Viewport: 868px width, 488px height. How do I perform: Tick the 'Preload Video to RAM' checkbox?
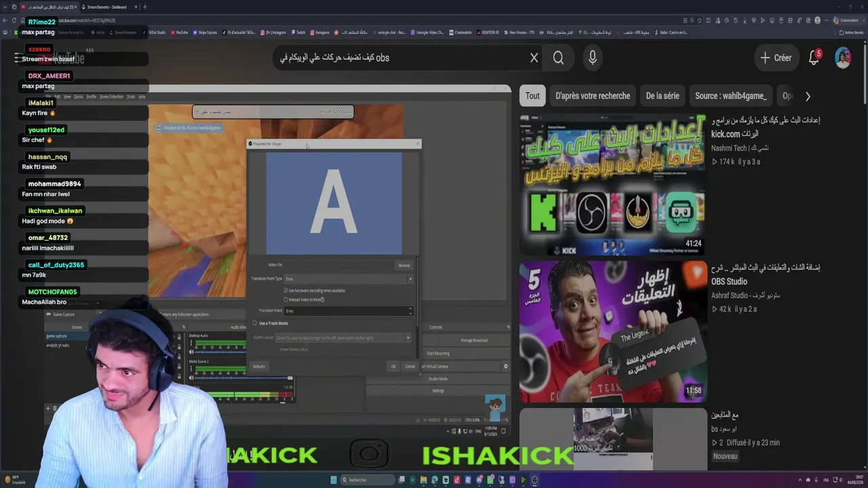(286, 300)
